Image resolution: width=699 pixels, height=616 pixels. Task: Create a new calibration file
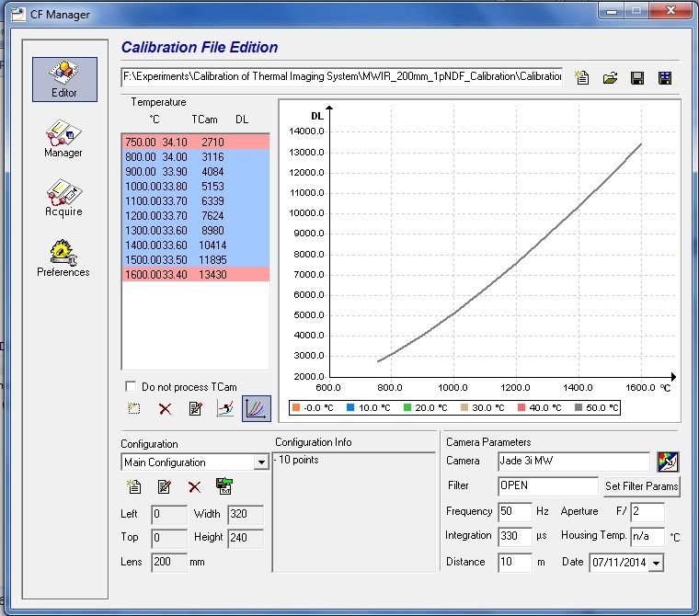pos(582,78)
